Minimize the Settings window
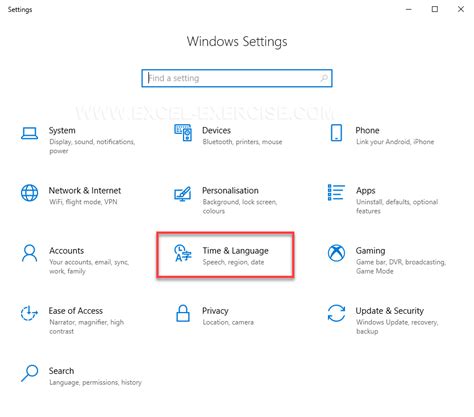This screenshot has height=417, width=474. [x=409, y=9]
